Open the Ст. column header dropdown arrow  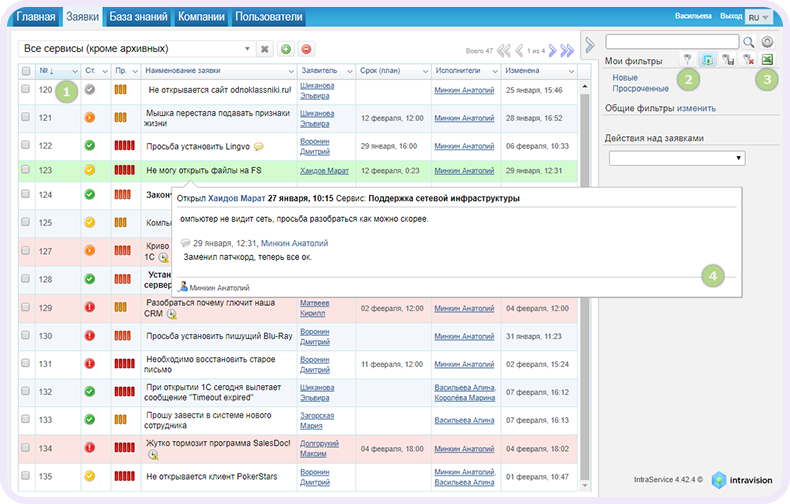click(x=105, y=72)
